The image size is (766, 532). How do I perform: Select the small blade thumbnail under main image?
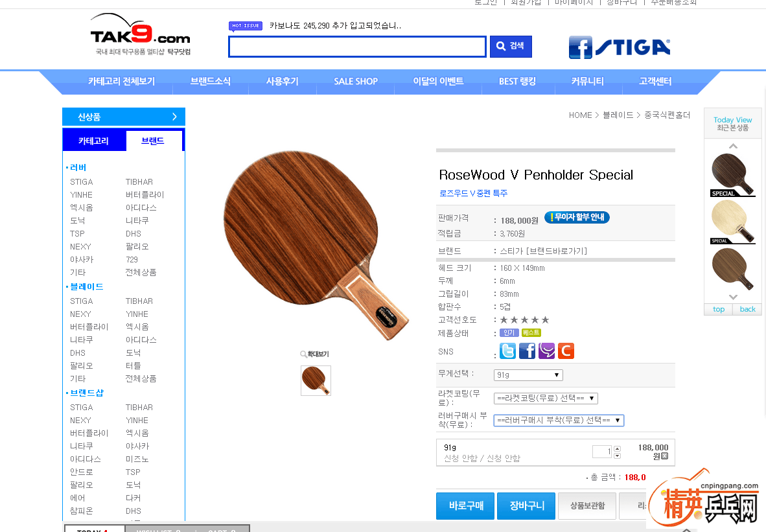point(316,380)
